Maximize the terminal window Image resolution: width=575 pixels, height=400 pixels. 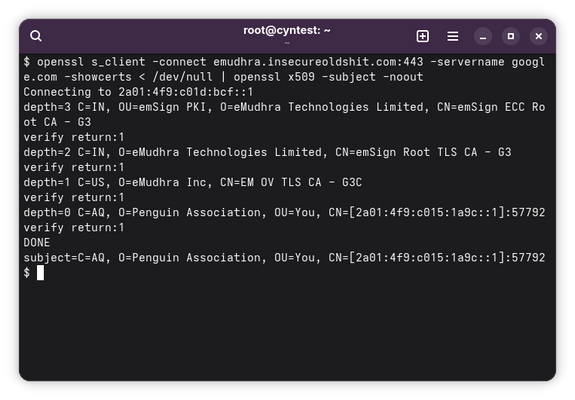pos(510,36)
